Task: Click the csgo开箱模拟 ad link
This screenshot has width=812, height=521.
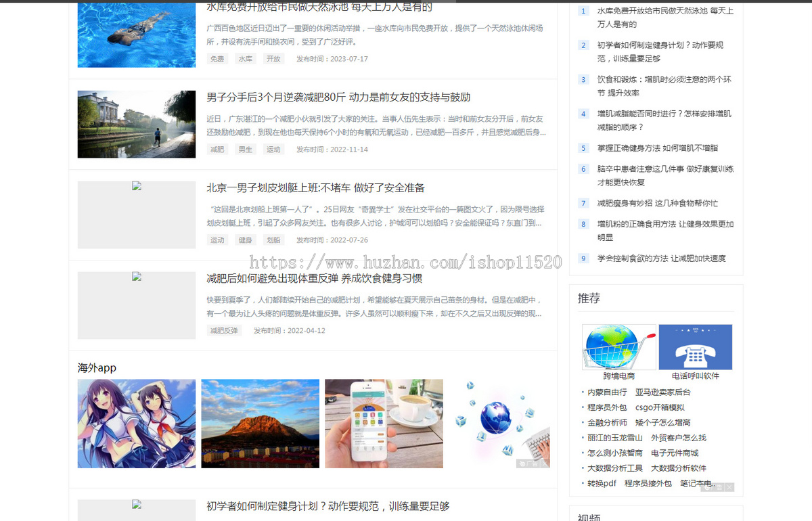Action: [x=660, y=407]
